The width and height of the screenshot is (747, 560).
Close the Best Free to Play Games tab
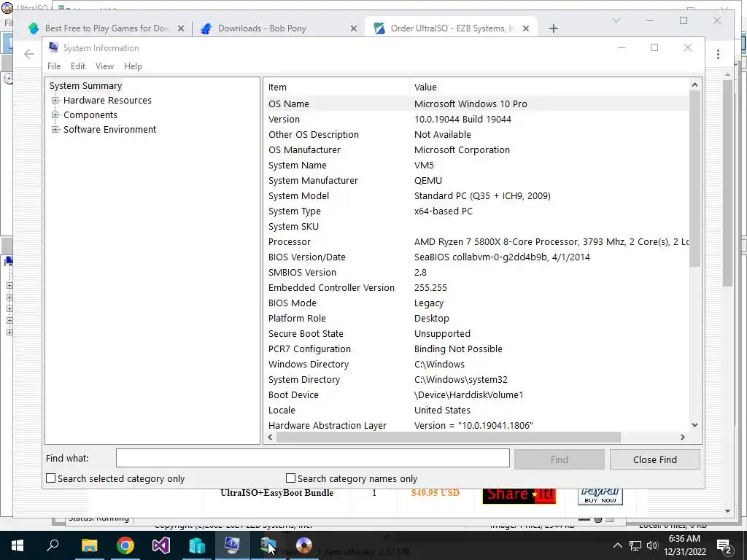click(181, 28)
